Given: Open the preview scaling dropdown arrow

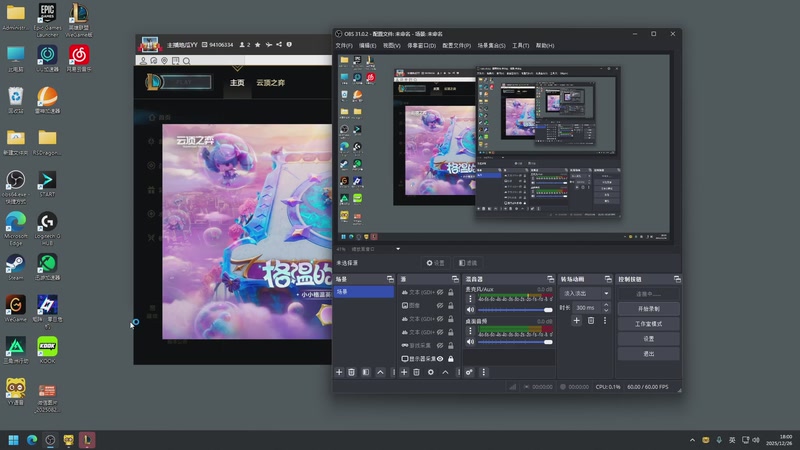Looking at the screenshot, I should click(x=398, y=249).
